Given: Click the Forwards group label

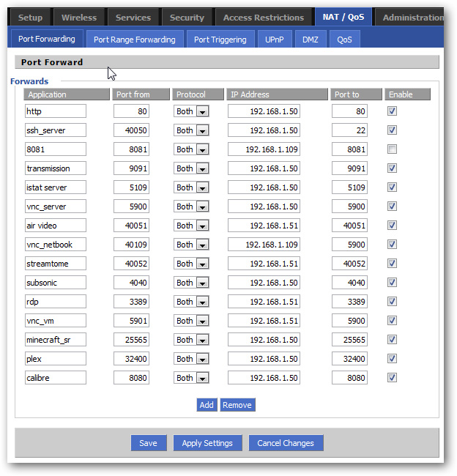Looking at the screenshot, I should (x=29, y=81).
